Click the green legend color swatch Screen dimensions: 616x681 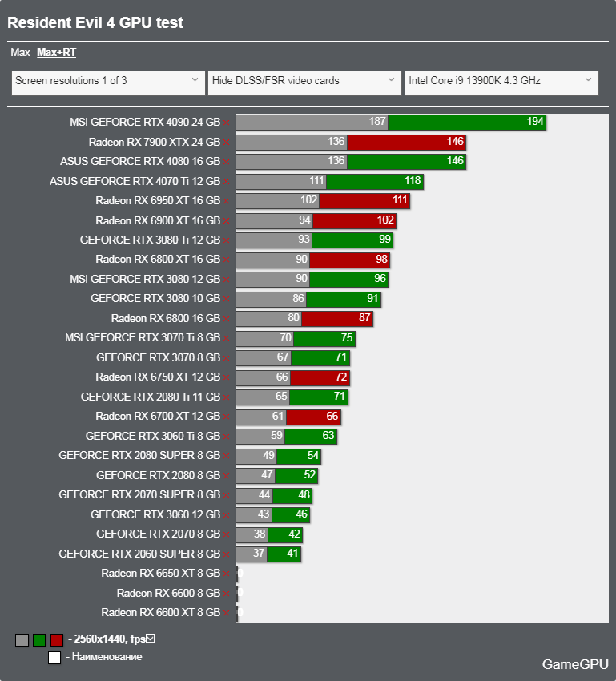[x=39, y=640]
